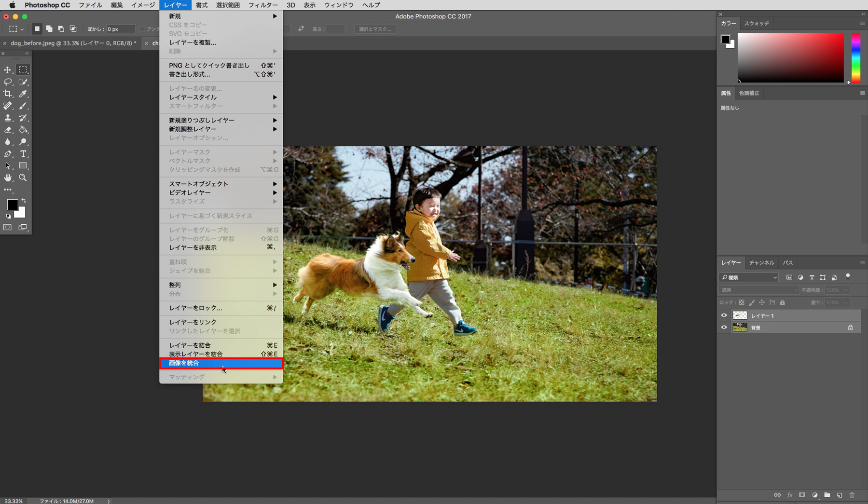
Task: Choose レイヤーを結合 menu item
Action: pyautogui.click(x=221, y=345)
